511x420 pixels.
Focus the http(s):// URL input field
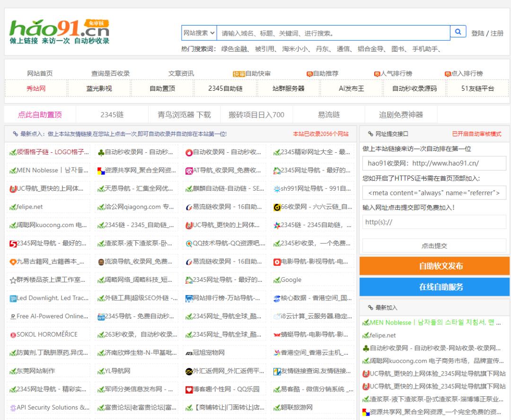coord(434,222)
